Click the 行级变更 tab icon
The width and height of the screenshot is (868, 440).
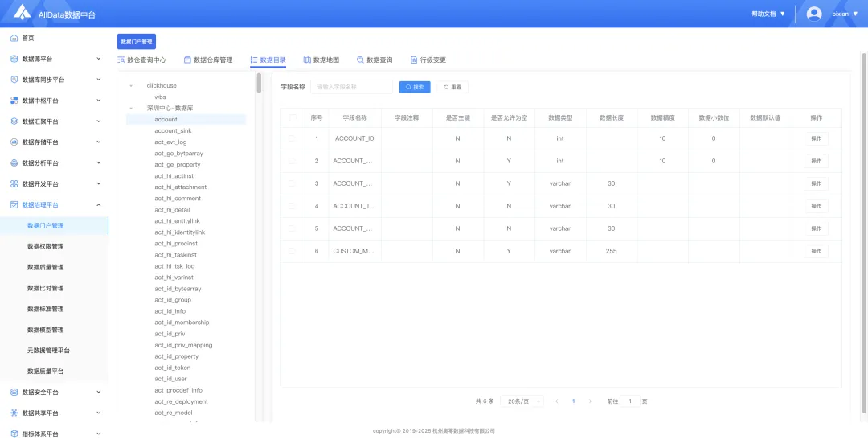[414, 60]
